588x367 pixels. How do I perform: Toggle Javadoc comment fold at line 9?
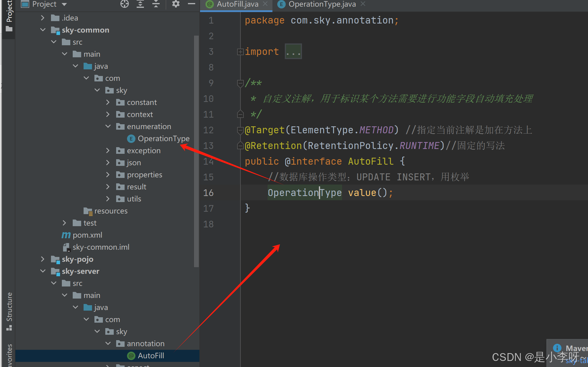tap(240, 83)
